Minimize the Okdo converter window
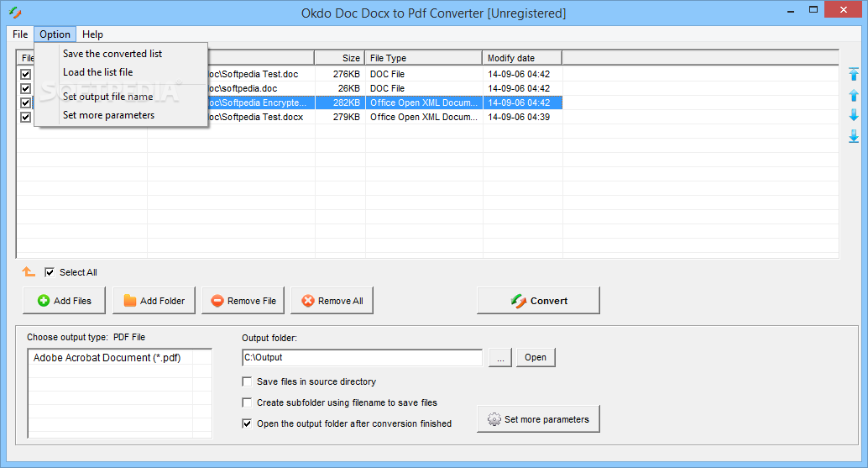This screenshot has height=468, width=868. click(x=791, y=10)
